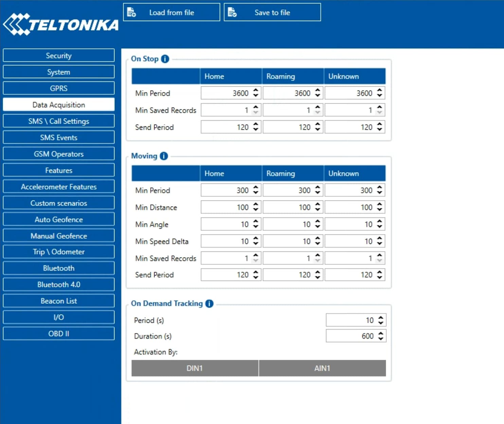This screenshot has height=424, width=504.
Task: Toggle DIN1 activation for on demand tracking
Action: point(195,368)
